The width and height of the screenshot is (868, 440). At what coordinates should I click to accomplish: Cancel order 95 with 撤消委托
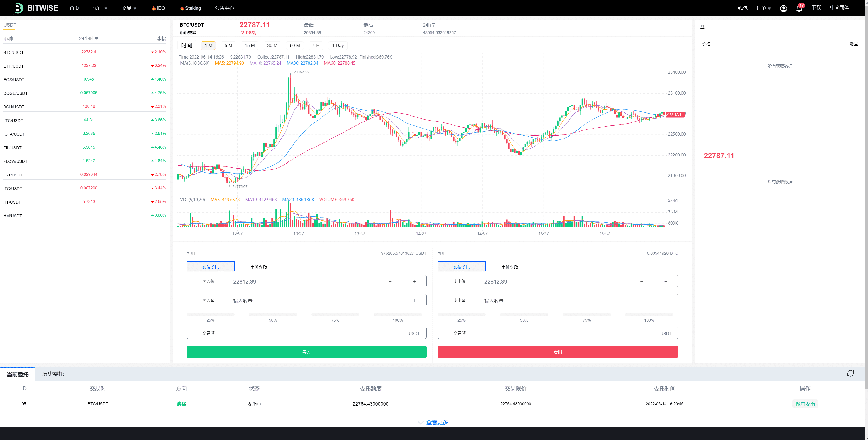pos(805,403)
